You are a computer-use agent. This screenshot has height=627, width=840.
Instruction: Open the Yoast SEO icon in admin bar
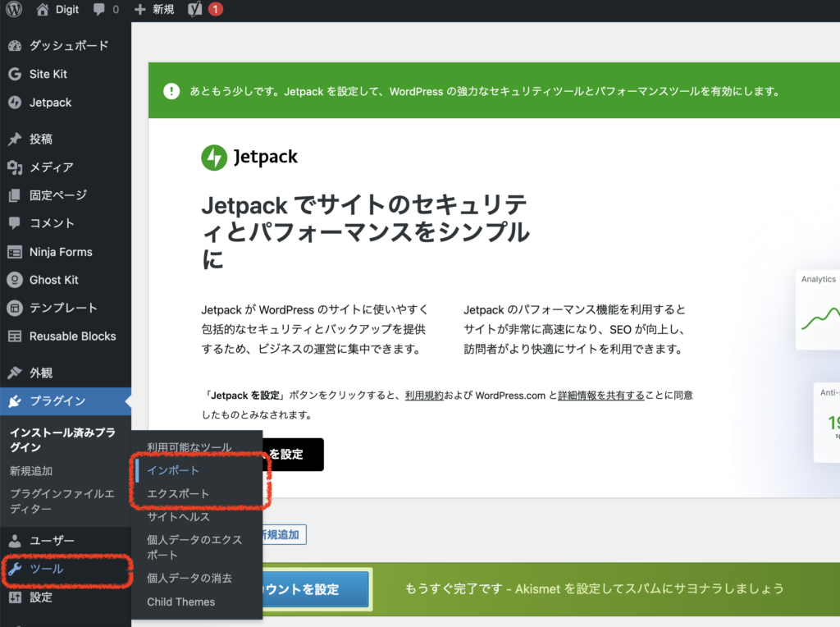pos(195,9)
